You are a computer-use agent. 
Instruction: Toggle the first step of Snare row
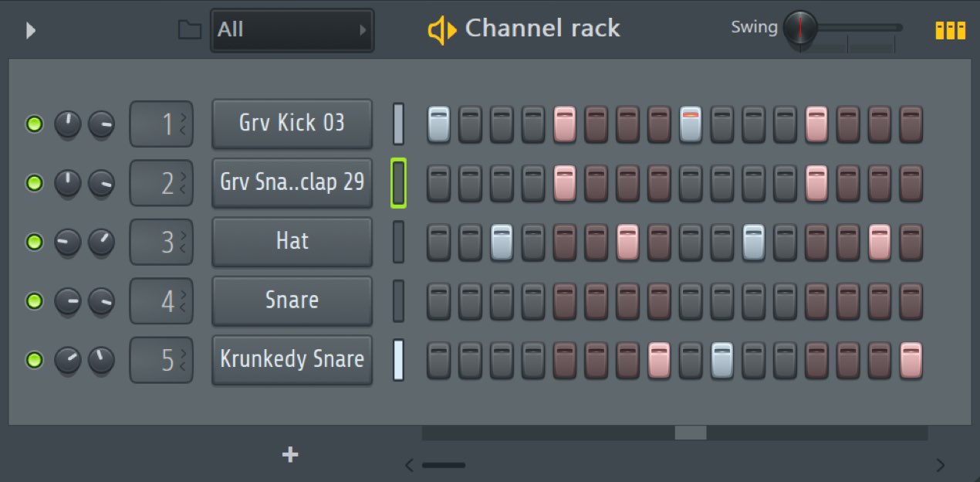point(438,301)
